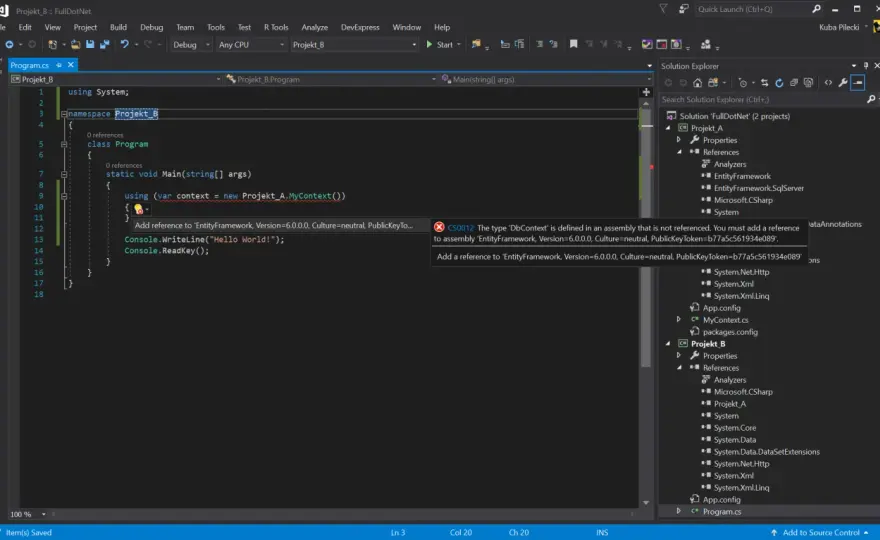Start debugging with the Start button
Image resolution: width=880 pixels, height=540 pixels.
pyautogui.click(x=439, y=44)
